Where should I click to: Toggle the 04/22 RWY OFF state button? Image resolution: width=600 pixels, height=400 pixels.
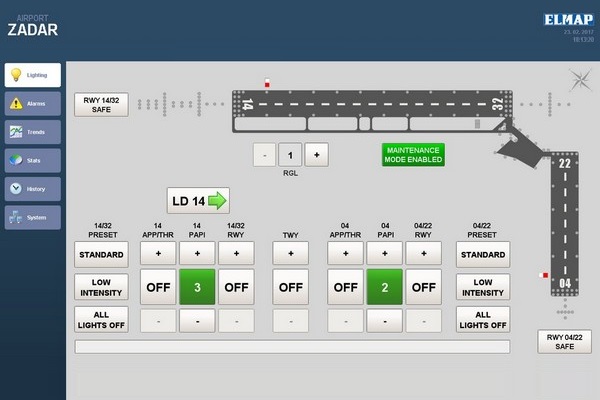click(x=423, y=287)
